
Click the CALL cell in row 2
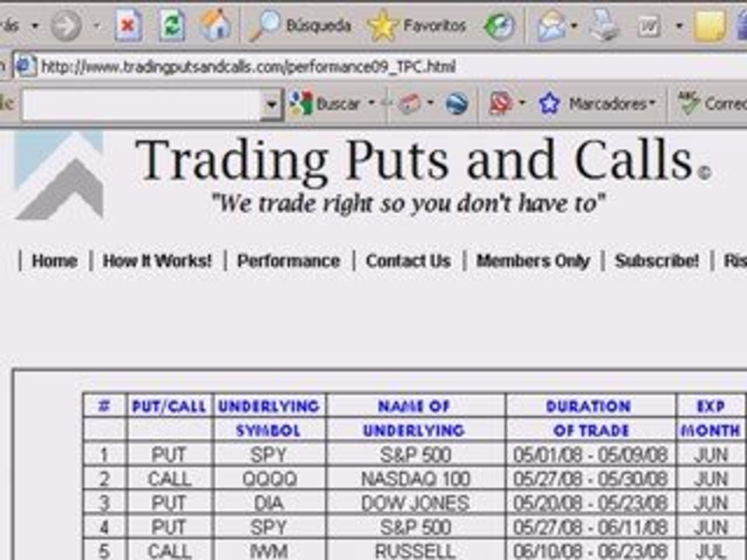pos(169,478)
